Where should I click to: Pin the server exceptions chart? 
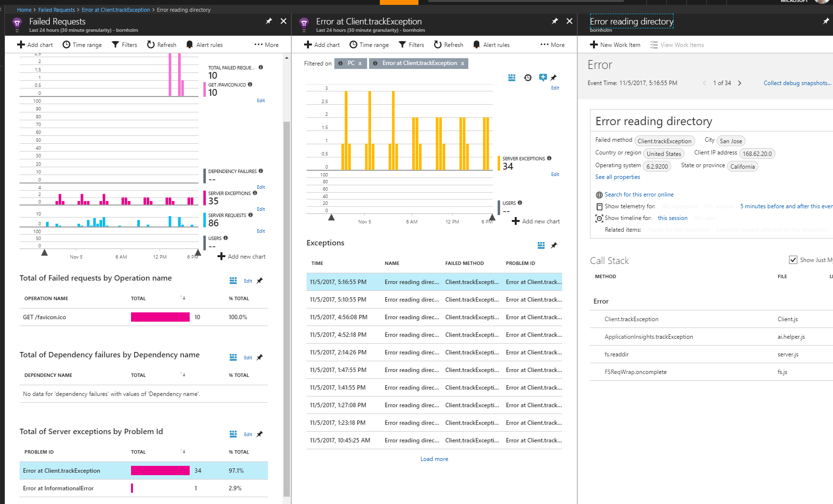click(554, 77)
